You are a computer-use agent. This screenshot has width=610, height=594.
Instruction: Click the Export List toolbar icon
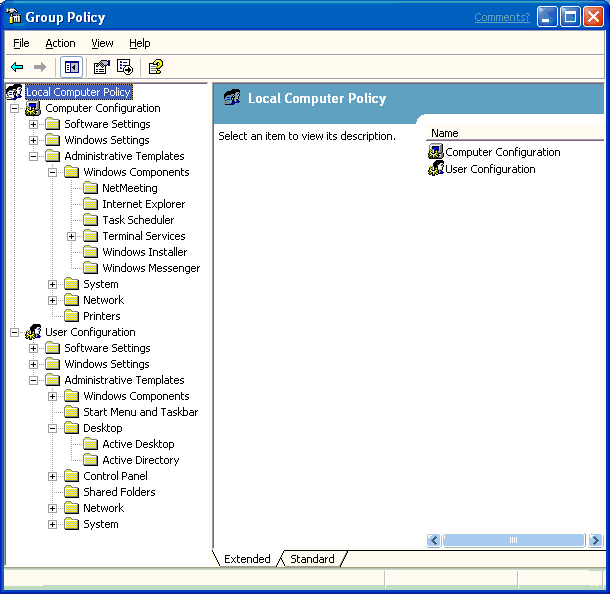[x=125, y=67]
